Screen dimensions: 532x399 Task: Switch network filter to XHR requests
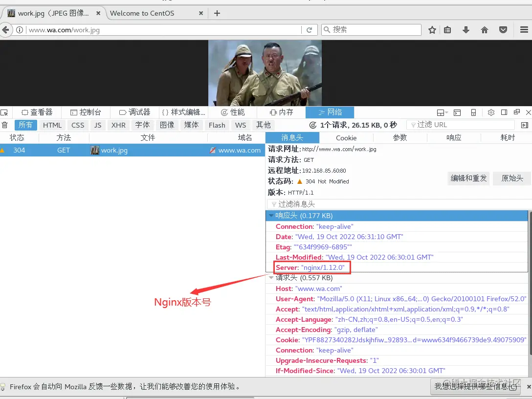(x=118, y=125)
